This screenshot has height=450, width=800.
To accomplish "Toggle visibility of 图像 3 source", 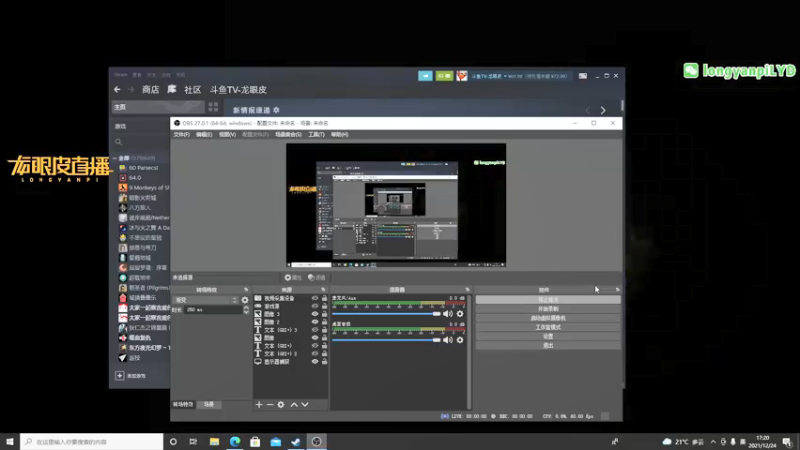I will point(315,314).
